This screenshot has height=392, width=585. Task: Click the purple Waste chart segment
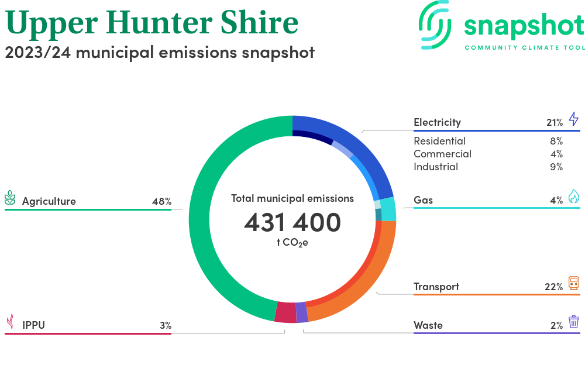(302, 312)
